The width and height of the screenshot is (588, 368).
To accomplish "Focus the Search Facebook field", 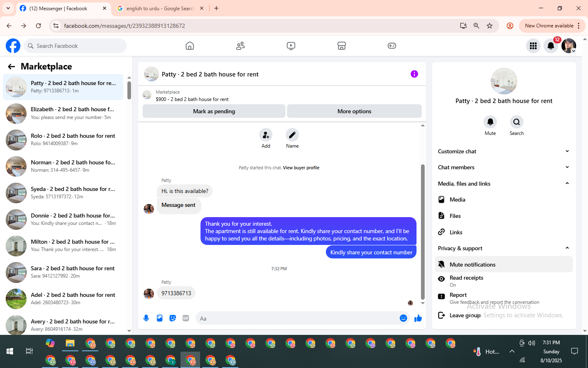I will (x=76, y=46).
